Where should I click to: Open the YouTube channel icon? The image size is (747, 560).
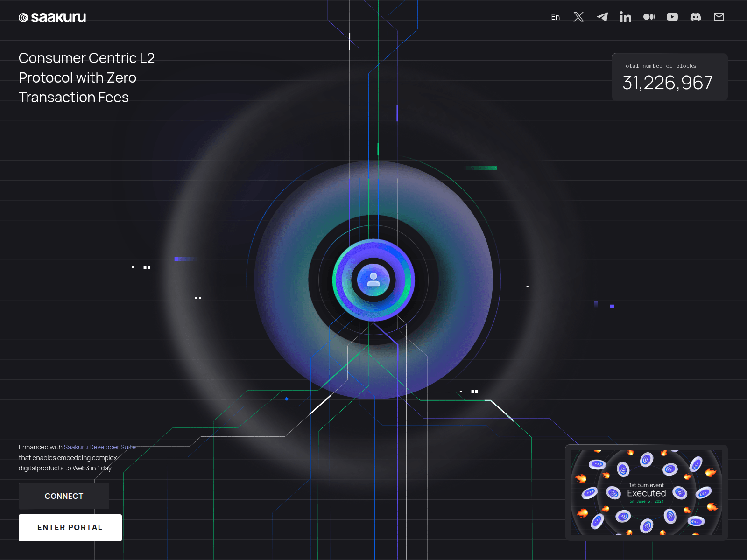[672, 17]
